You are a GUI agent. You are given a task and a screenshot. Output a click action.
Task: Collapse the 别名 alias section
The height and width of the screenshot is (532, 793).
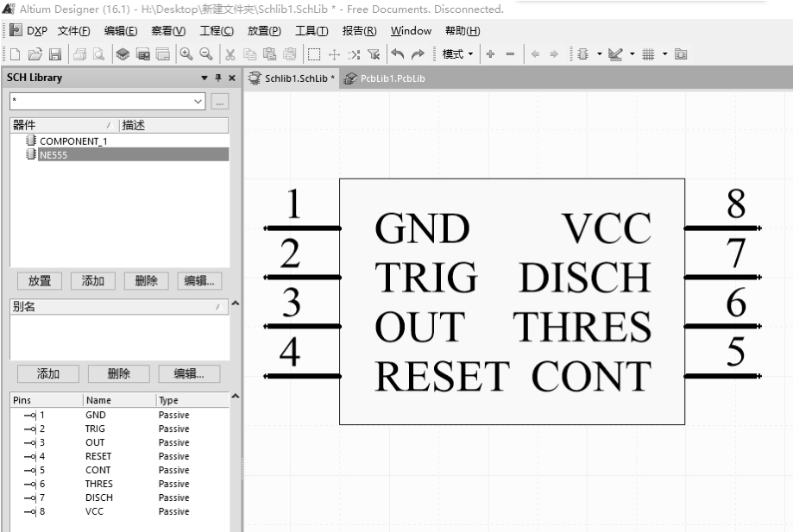tap(236, 304)
